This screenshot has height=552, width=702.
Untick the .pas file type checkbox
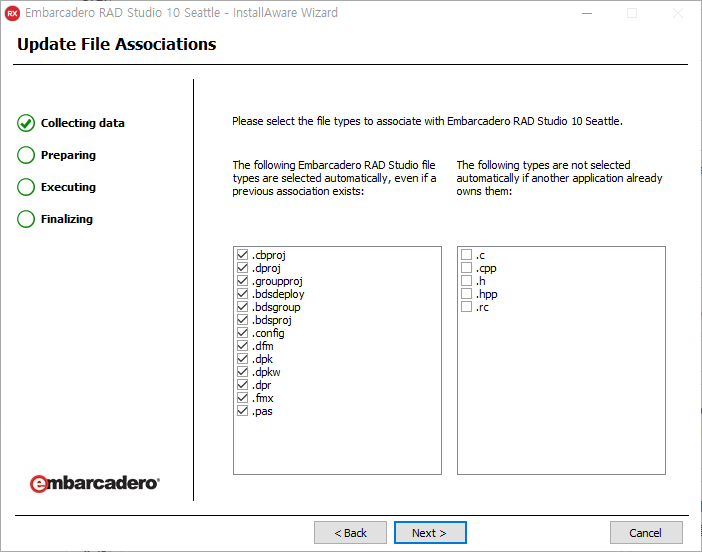point(242,411)
